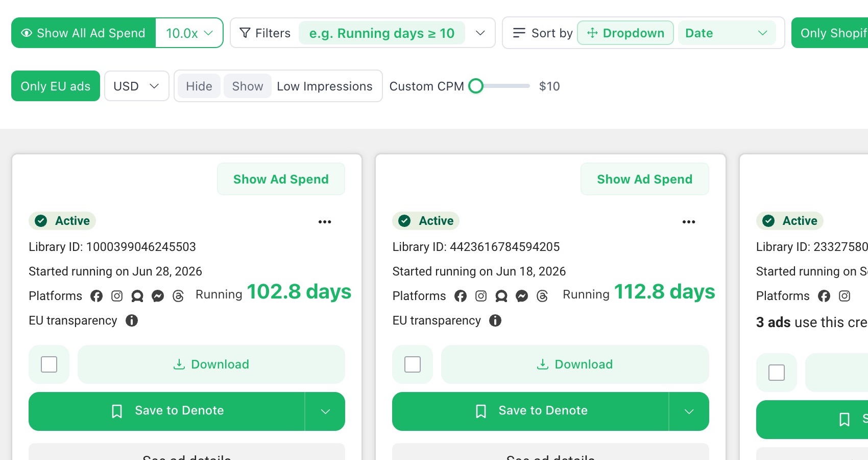The width and height of the screenshot is (868, 460).
Task: Tick the checkbox on the third ad card
Action: tap(777, 373)
